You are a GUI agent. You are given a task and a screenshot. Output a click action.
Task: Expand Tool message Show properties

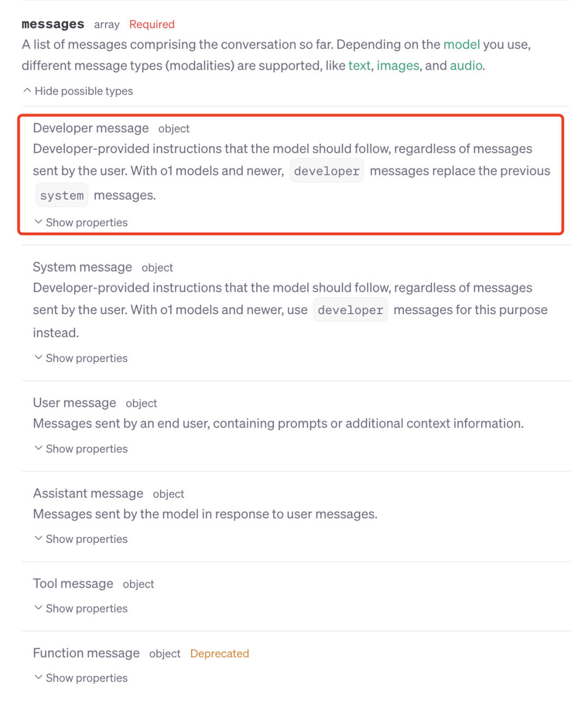pyautogui.click(x=81, y=609)
